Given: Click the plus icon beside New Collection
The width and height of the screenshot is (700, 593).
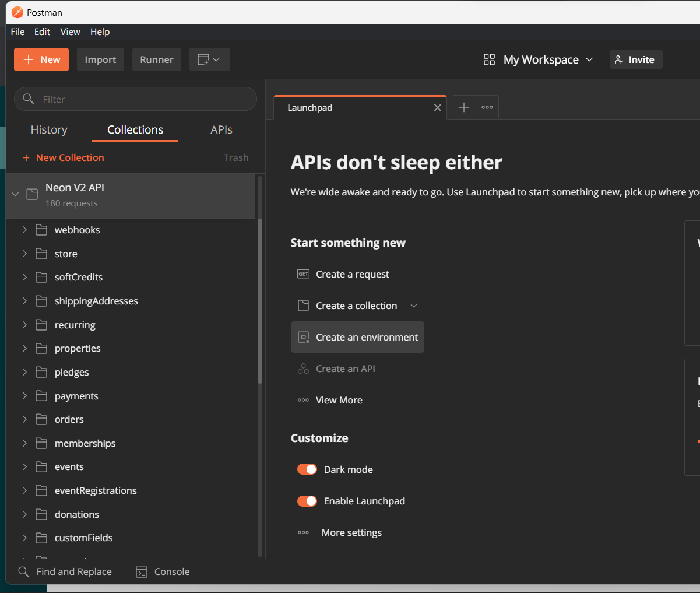Looking at the screenshot, I should coord(26,158).
